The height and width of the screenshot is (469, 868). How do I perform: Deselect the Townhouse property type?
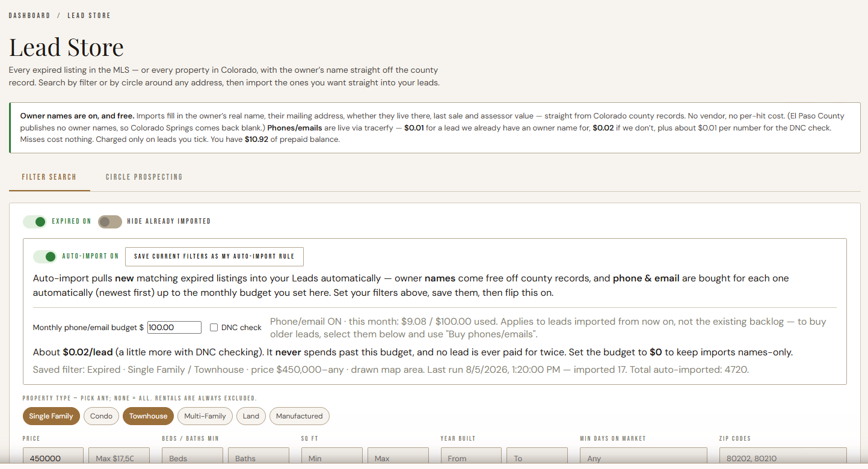point(148,416)
